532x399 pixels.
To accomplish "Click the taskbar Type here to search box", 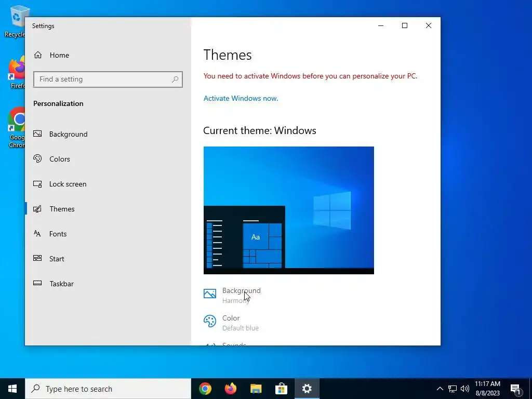I will (x=108, y=389).
